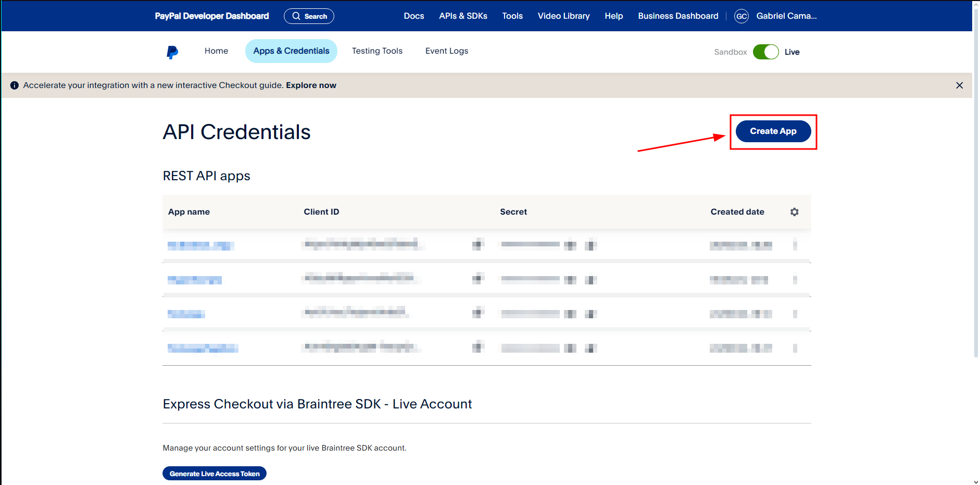The image size is (980, 485).
Task: Open the Help menu
Action: (614, 16)
